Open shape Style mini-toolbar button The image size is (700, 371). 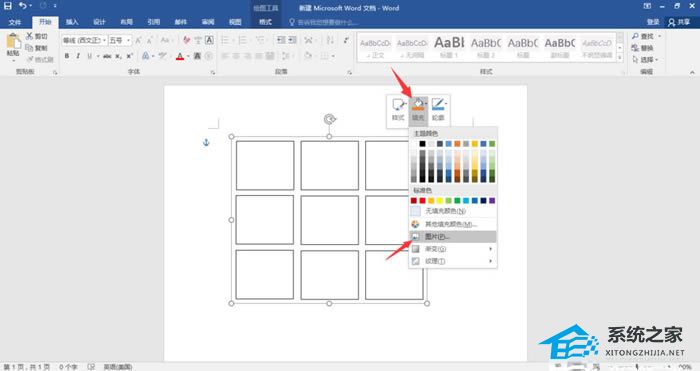pos(398,109)
